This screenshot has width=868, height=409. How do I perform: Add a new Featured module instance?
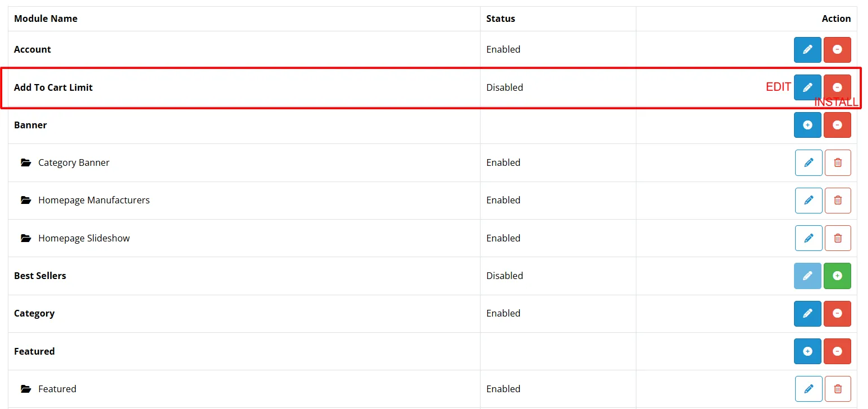tap(807, 351)
